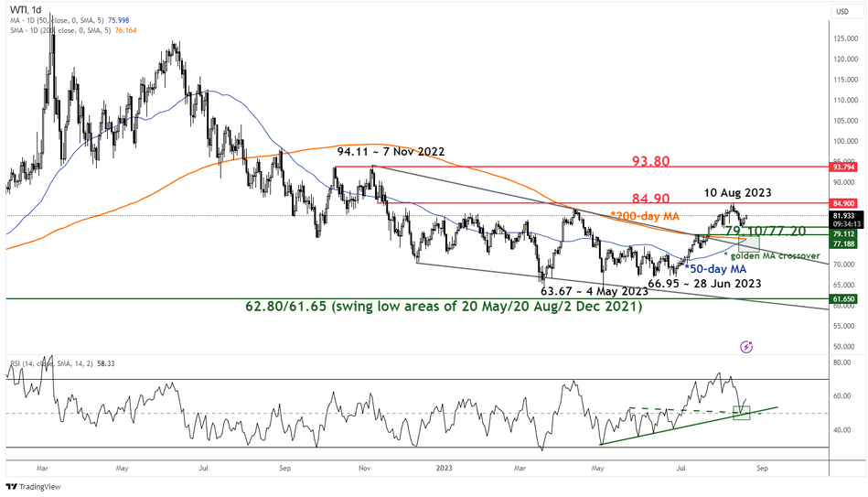Click the green 61.650 price tag
The width and height of the screenshot is (868, 497).
pyautogui.click(x=844, y=299)
